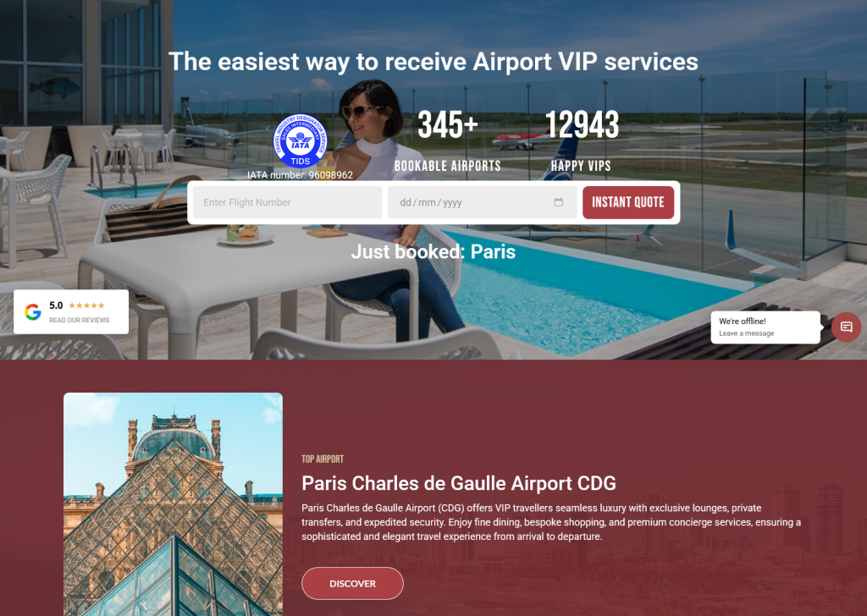Click the 12943 happy VIPs counter
Image resolution: width=867 pixels, height=616 pixels.
[x=581, y=140]
